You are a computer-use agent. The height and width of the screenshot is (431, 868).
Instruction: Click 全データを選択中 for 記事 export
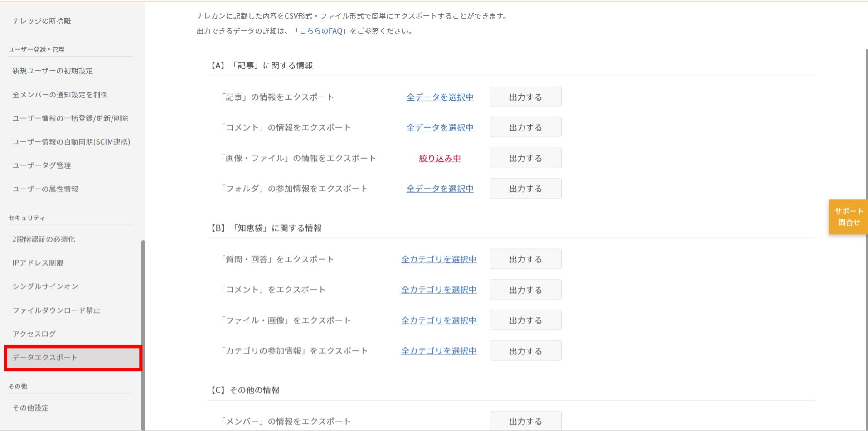(x=440, y=97)
